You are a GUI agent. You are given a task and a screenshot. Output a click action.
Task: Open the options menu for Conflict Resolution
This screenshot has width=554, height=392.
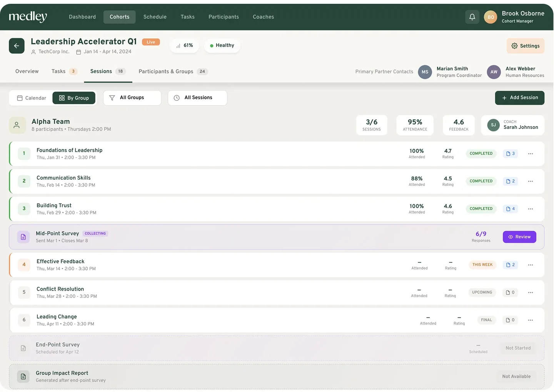[531, 292]
